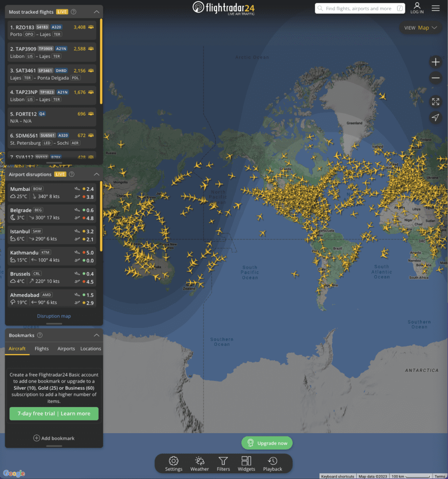Select flight RZO183 in most tracked list
The width and height of the screenshot is (448, 479).
[x=51, y=30]
